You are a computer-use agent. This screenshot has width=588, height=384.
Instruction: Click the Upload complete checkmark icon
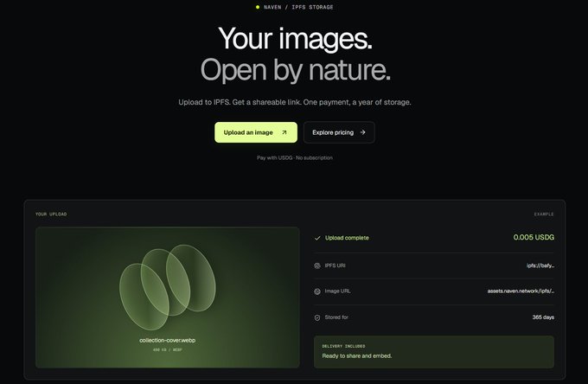(x=317, y=238)
